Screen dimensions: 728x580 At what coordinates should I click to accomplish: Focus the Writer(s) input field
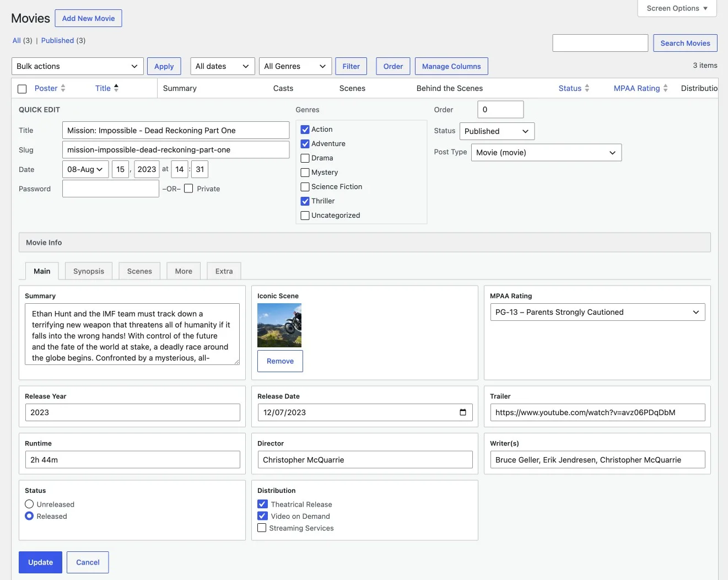[x=597, y=460]
